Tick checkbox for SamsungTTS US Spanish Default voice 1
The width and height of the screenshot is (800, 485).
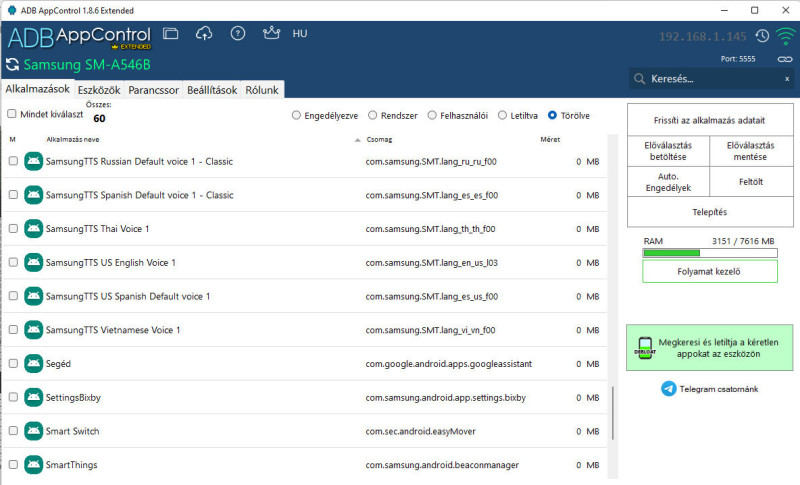pos(13,295)
